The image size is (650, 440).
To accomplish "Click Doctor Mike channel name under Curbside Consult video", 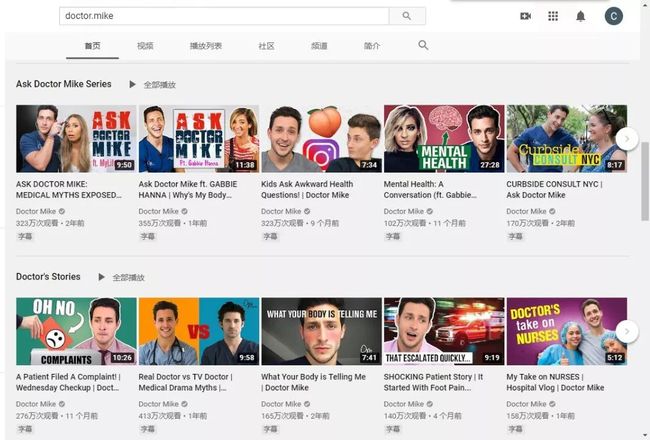I will click(526, 211).
